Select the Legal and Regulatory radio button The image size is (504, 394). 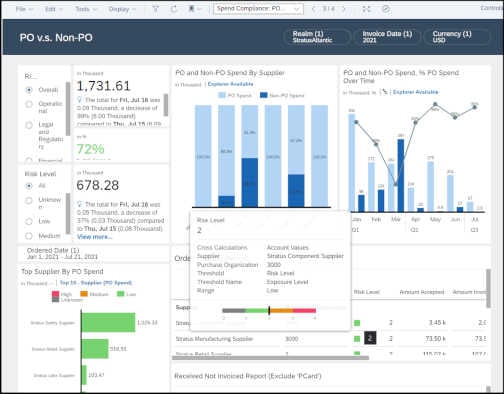click(x=29, y=125)
